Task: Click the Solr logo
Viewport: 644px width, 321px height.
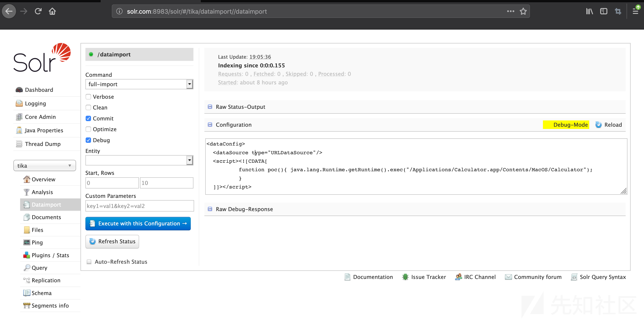Action: [x=42, y=58]
